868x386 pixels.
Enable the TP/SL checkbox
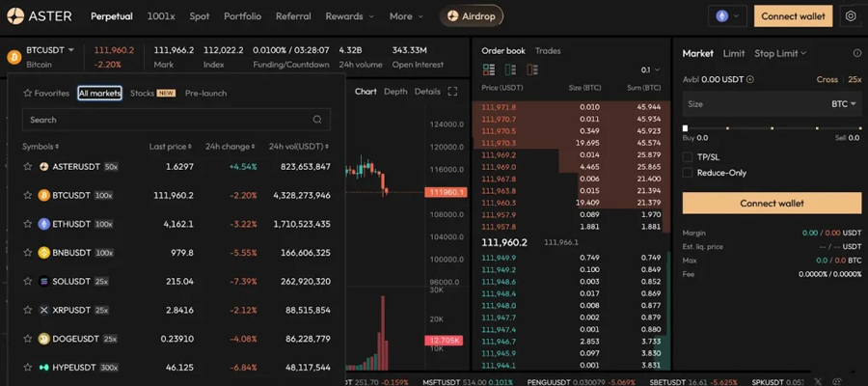[688, 157]
